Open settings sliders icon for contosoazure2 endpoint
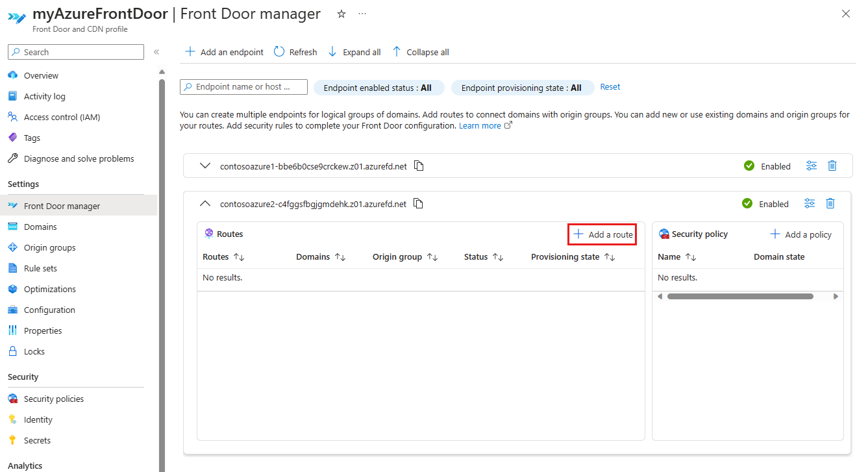This screenshot has width=868, height=472. point(810,204)
